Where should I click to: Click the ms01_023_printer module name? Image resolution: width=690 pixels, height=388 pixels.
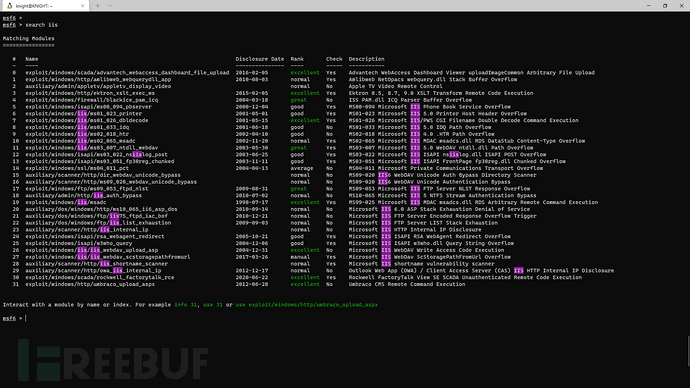(84, 113)
